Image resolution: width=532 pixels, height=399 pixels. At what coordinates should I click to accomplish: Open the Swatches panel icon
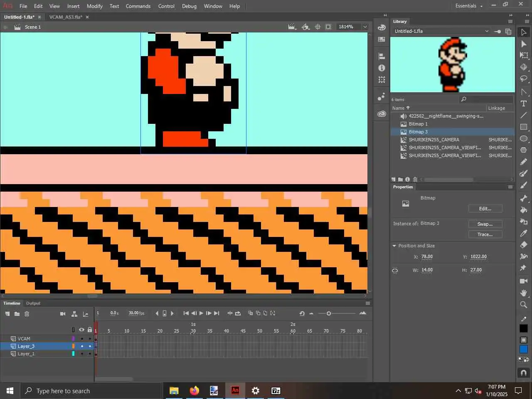(x=382, y=39)
